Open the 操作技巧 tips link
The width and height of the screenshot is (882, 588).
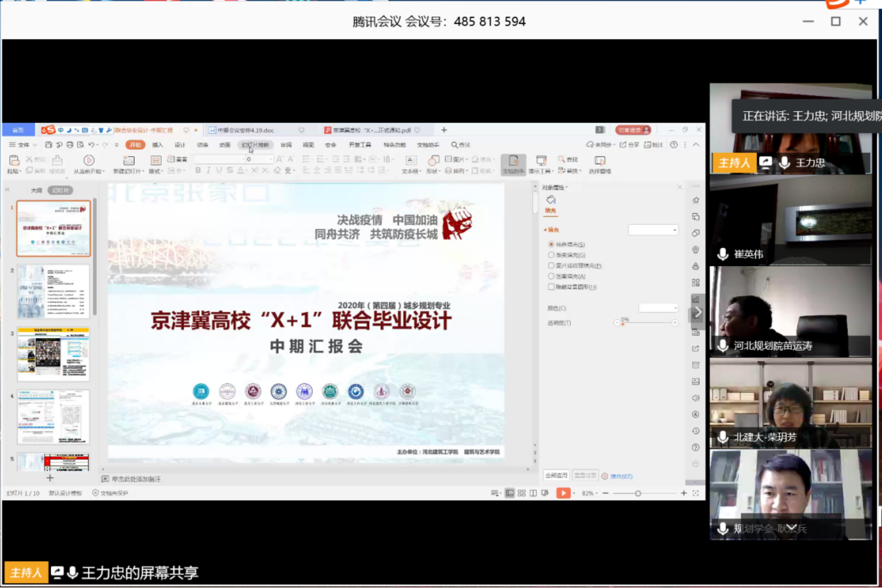pos(621,476)
